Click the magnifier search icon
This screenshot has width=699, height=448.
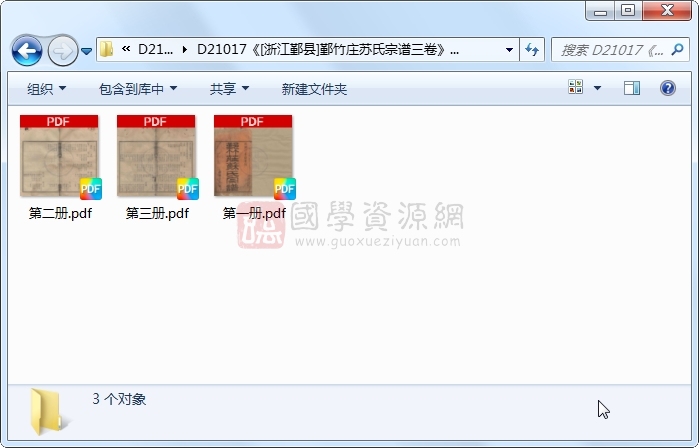tap(678, 49)
